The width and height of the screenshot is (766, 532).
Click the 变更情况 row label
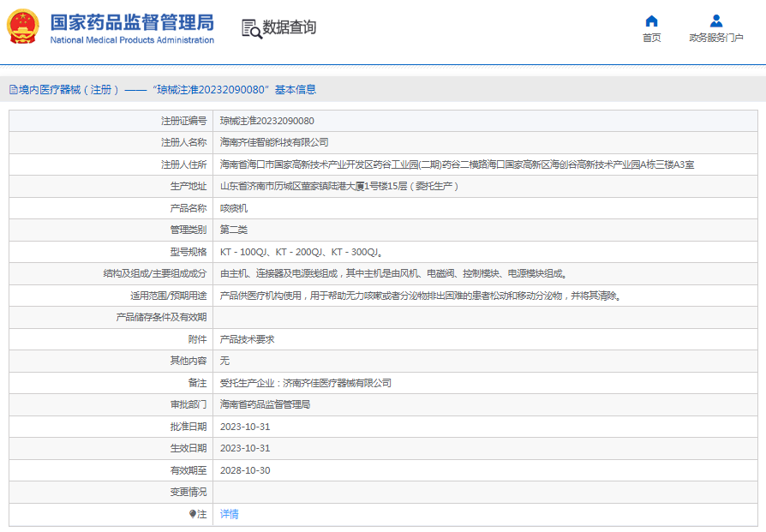click(x=189, y=492)
